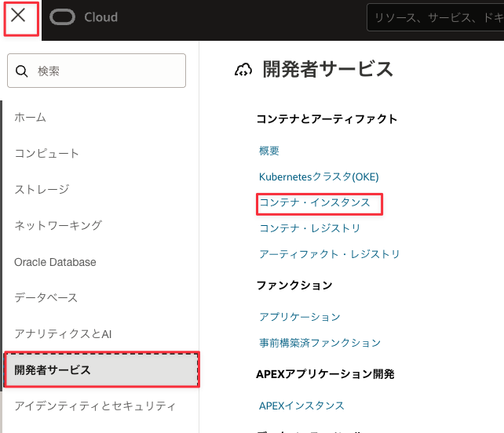Open the APEXインスタンス link

[x=301, y=406]
